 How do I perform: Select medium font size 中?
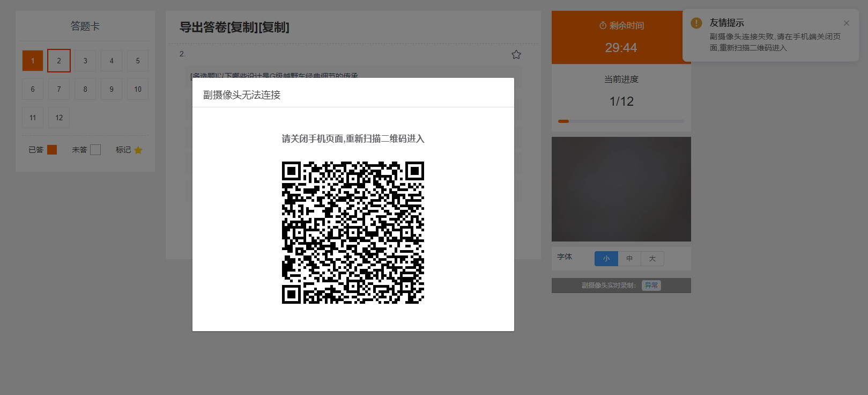[629, 259]
